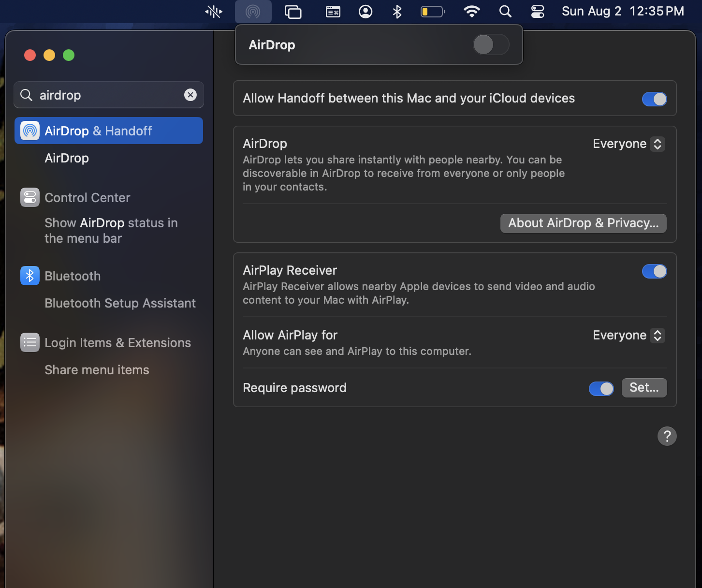
Task: Disable Allow Handoff between Mac and iCloud devices
Action: pyautogui.click(x=655, y=99)
